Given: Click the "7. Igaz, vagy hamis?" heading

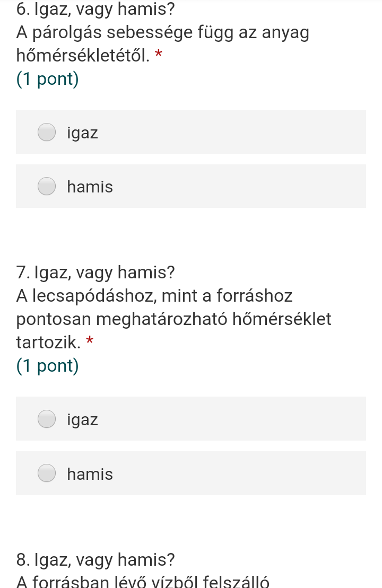Looking at the screenshot, I should pos(95,273).
